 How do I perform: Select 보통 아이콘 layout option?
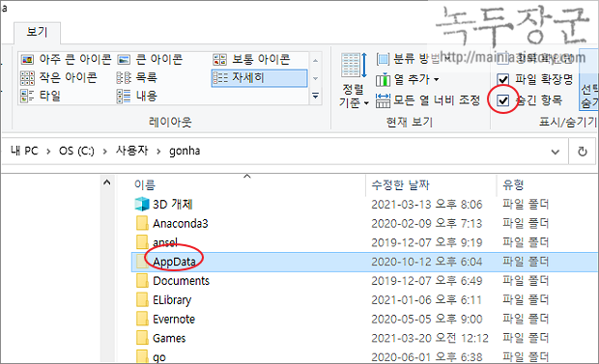[x=251, y=59]
